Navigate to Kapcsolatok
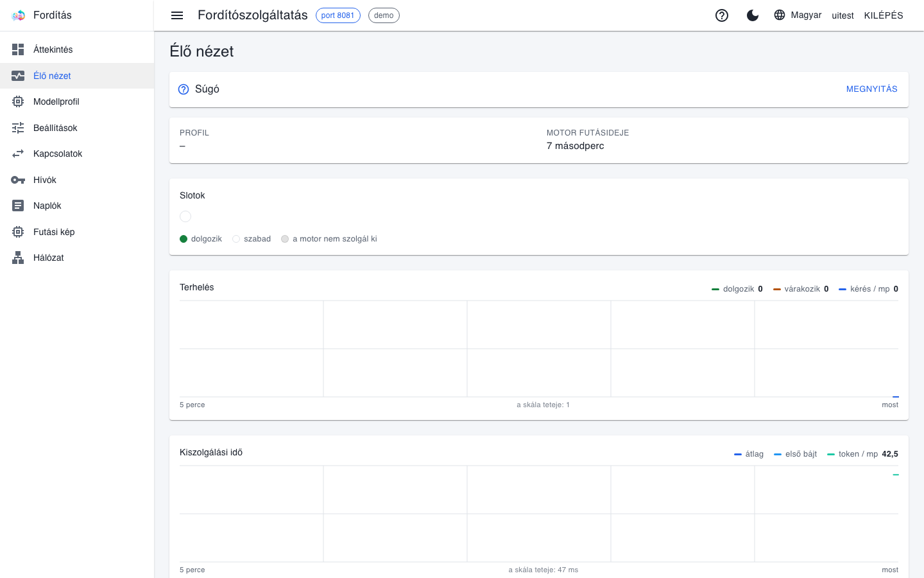This screenshot has height=578, width=924. tap(77, 153)
